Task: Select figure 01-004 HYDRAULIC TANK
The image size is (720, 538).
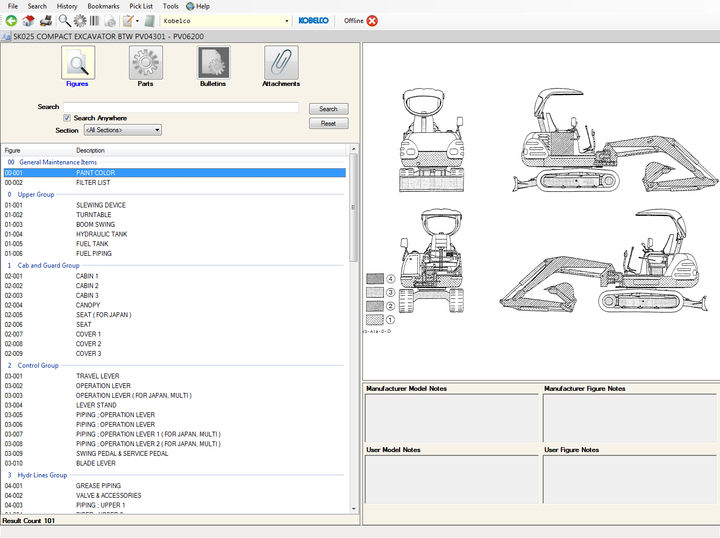Action: click(174, 234)
